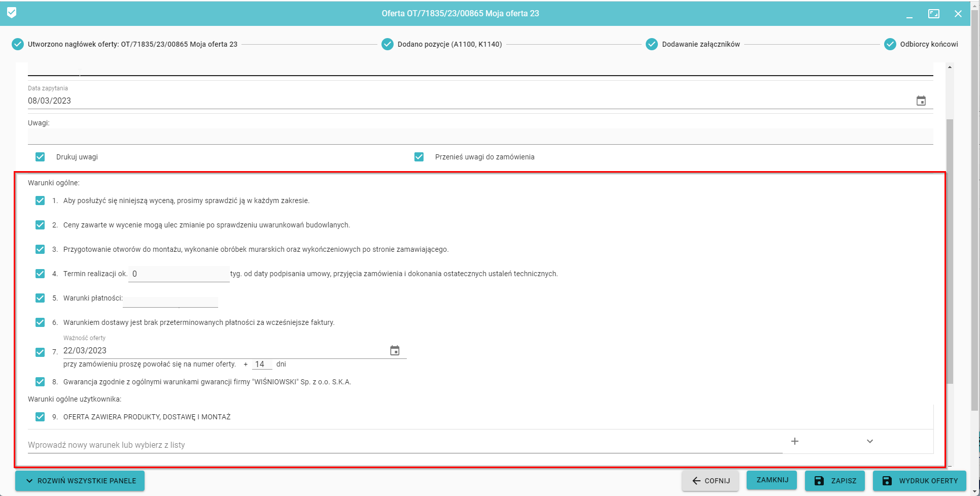Viewport: 980px width, 496px height.
Task: Click the 'Uwagi' text input field
Action: (480, 136)
